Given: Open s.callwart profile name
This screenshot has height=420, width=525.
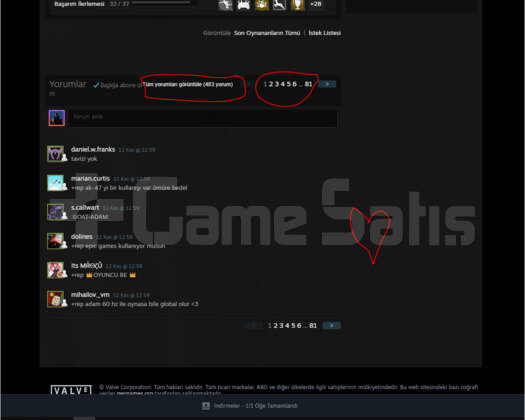Looking at the screenshot, I should (x=85, y=208).
